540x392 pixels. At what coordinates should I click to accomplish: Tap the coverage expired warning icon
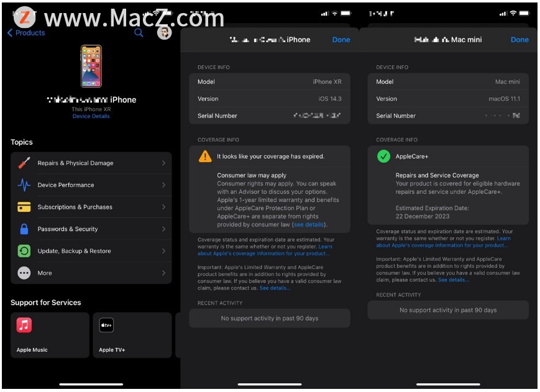pos(205,157)
